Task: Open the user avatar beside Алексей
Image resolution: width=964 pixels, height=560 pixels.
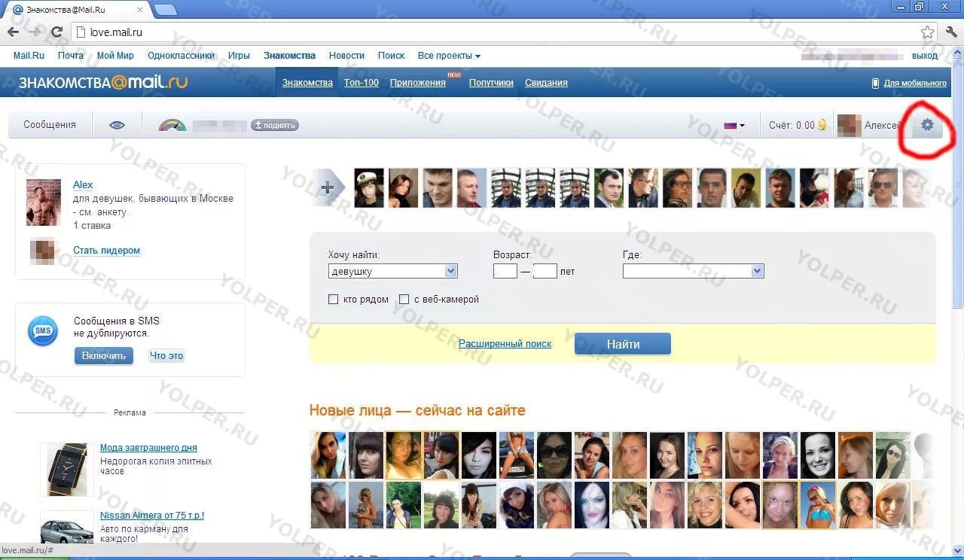Action: coord(849,125)
